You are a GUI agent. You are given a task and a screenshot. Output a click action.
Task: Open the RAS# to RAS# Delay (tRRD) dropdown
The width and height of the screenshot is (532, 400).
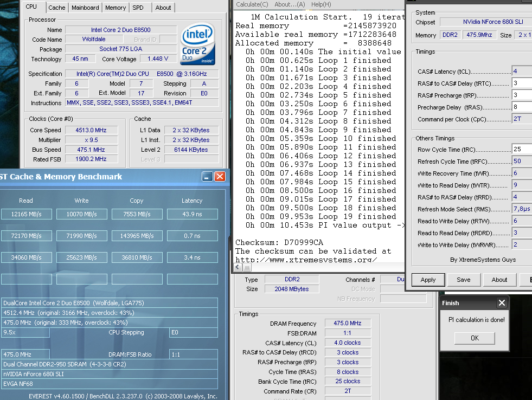point(522,197)
